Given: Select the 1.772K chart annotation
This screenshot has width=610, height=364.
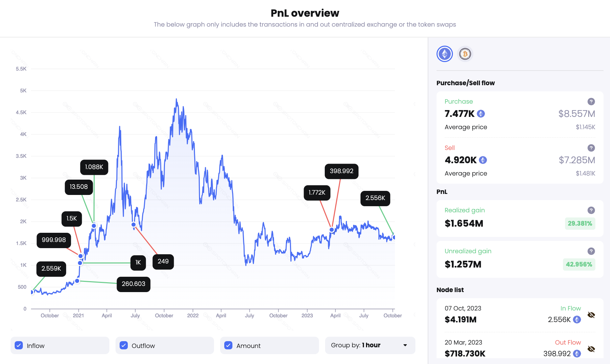Looking at the screenshot, I should (317, 193).
